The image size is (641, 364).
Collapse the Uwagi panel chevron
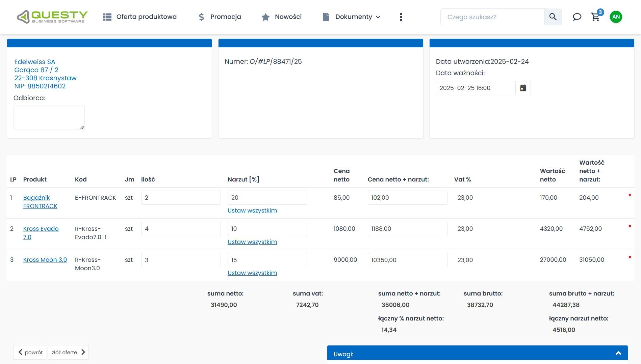(618, 353)
